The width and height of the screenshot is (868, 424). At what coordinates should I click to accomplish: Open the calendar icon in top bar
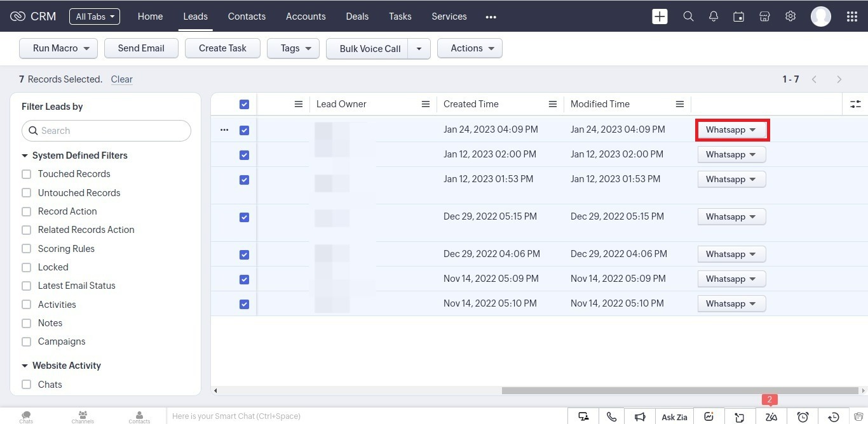pos(738,17)
